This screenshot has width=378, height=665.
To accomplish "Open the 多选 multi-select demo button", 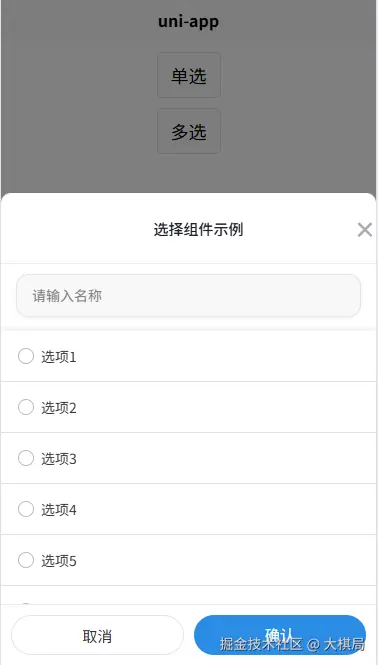I will 189,131.
